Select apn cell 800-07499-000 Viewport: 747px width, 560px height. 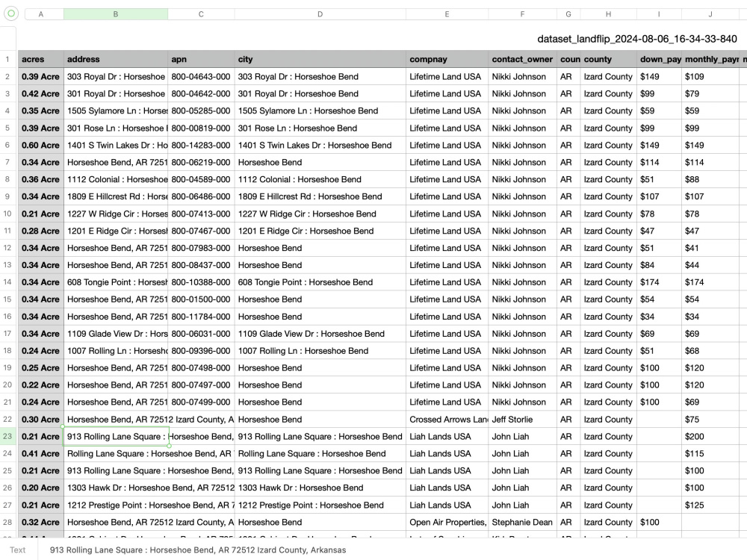coord(201,402)
